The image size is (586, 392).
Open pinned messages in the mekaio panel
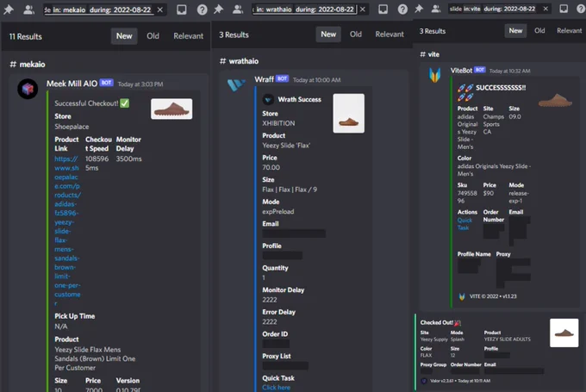(x=9, y=9)
